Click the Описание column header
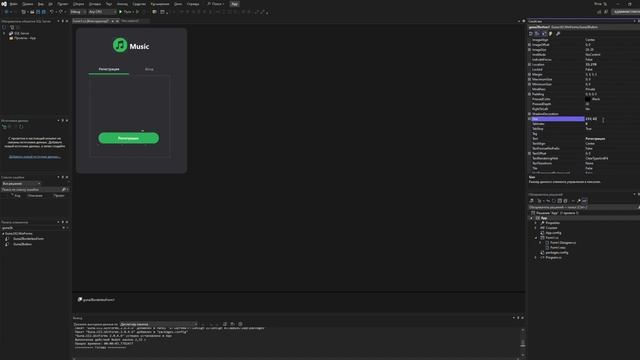The image size is (640, 360). pos(35,196)
